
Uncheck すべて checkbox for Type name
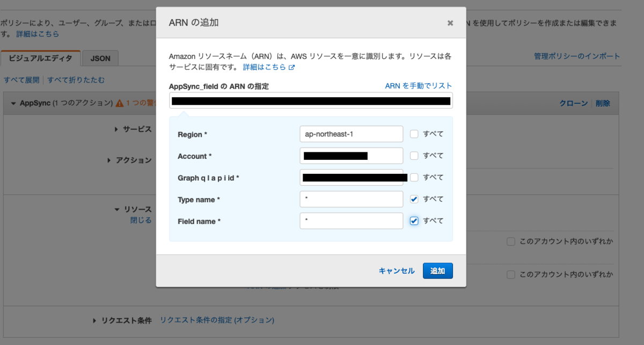click(414, 199)
